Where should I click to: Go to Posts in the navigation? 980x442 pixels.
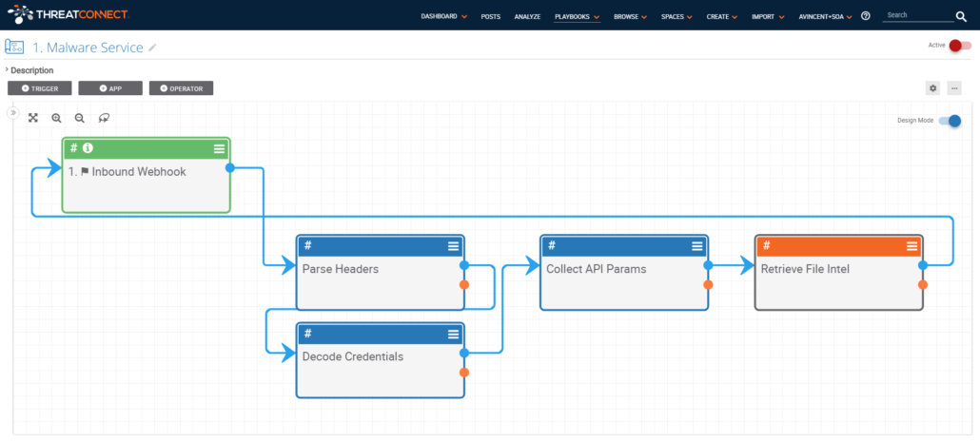[x=491, y=17]
